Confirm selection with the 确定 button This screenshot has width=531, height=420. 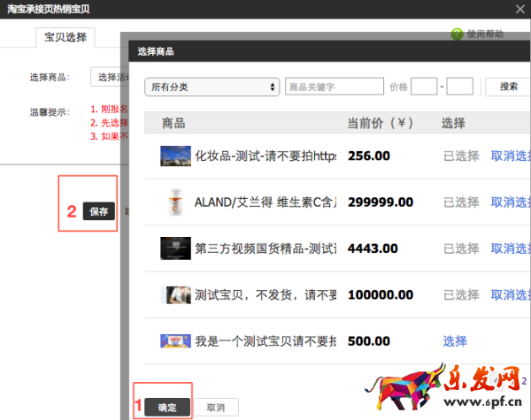tap(167, 408)
